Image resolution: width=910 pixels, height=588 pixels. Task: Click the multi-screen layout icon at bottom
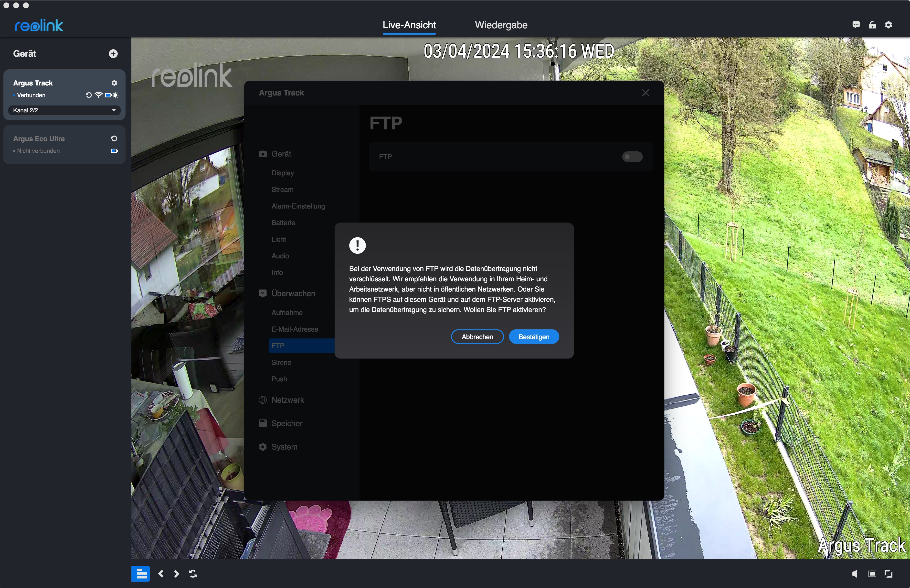pos(141,574)
